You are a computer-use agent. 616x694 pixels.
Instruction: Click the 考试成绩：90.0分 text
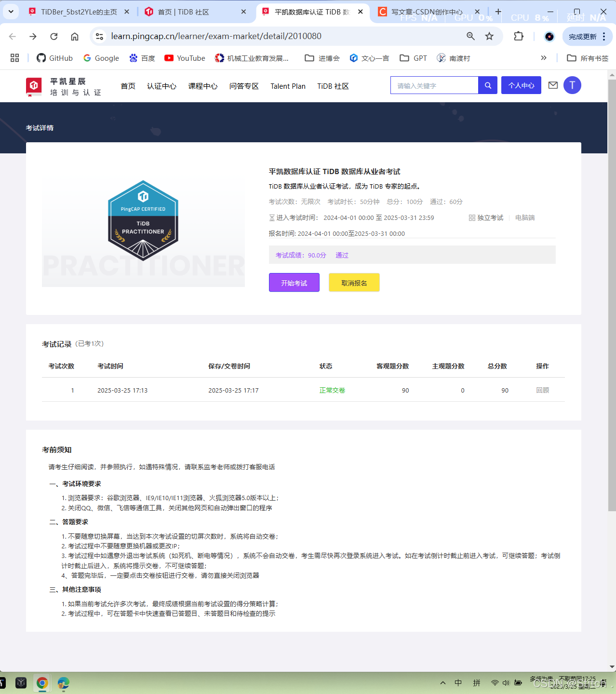(301, 255)
